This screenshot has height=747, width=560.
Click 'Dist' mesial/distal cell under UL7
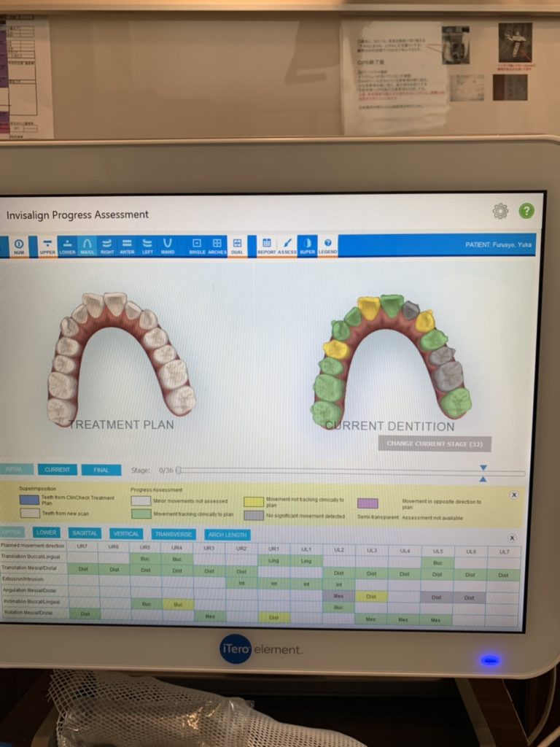point(503,575)
